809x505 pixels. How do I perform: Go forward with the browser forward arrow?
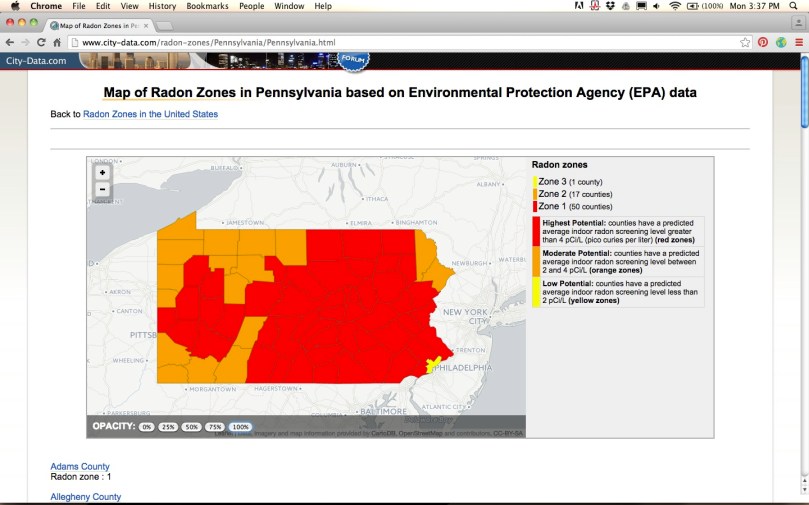pyautogui.click(x=25, y=42)
